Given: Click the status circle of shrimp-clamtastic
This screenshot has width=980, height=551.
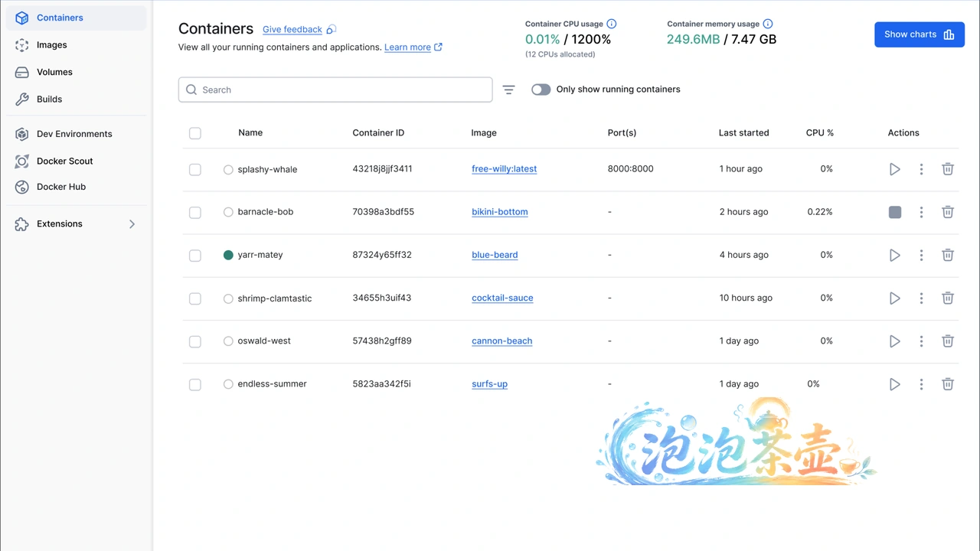Looking at the screenshot, I should (x=228, y=298).
